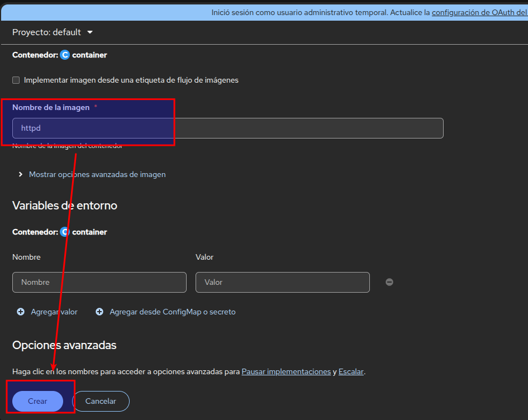
Task: Click the C badge under Variables de entorno
Action: click(65, 232)
